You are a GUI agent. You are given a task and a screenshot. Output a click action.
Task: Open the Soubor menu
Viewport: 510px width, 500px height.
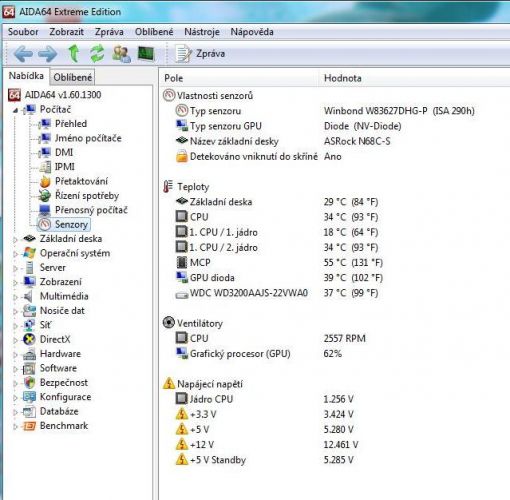[x=23, y=32]
